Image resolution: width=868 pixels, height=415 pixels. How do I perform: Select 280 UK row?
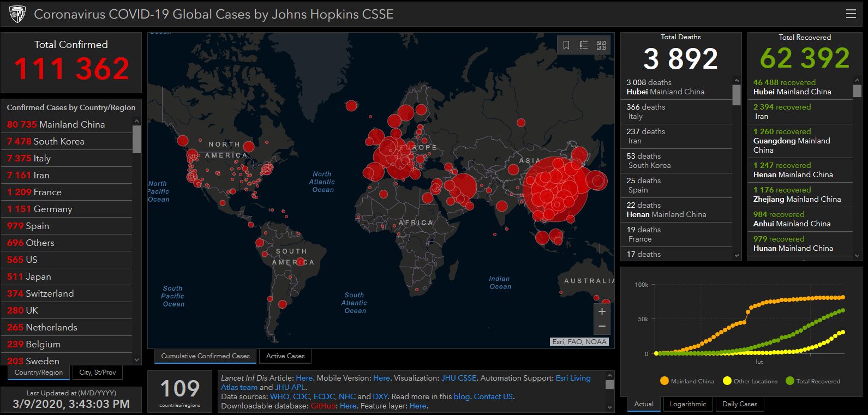[x=67, y=310]
